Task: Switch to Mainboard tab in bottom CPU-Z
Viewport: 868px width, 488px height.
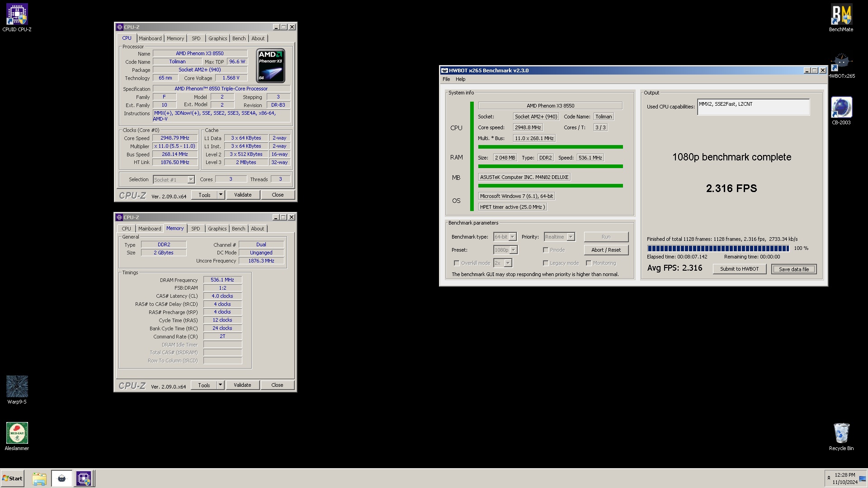Action: click(x=150, y=229)
